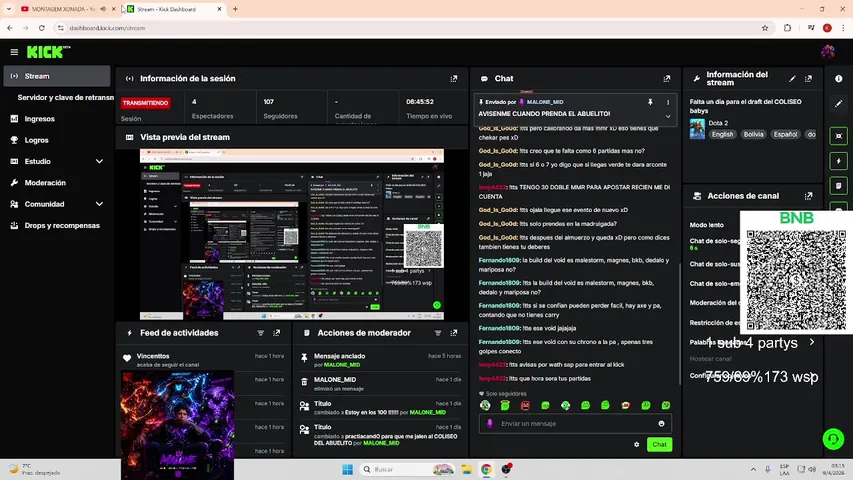Pop out Acciones de canal panel

(x=808, y=196)
